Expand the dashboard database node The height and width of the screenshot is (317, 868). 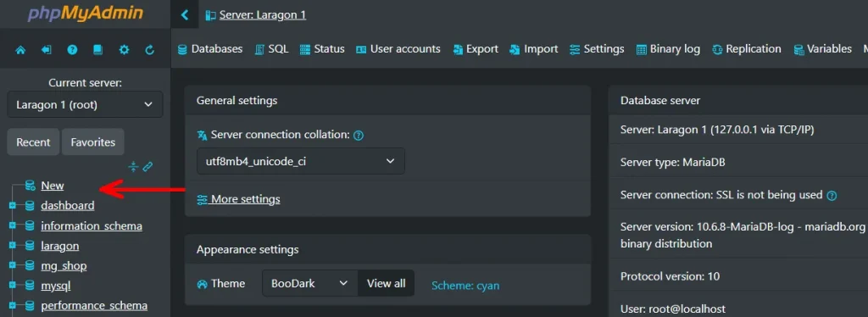click(x=12, y=206)
